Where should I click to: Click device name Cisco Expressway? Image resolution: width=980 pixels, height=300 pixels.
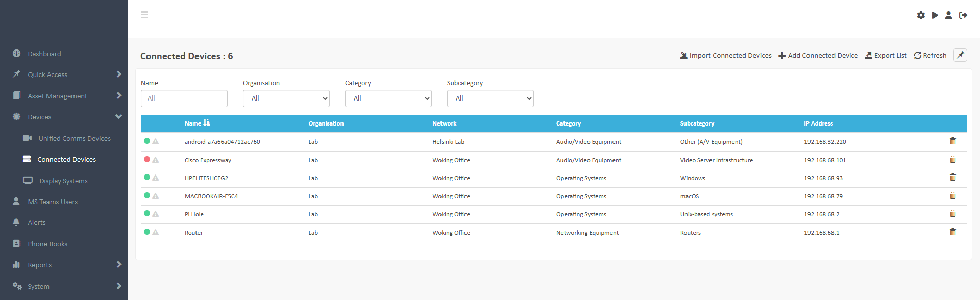click(208, 160)
